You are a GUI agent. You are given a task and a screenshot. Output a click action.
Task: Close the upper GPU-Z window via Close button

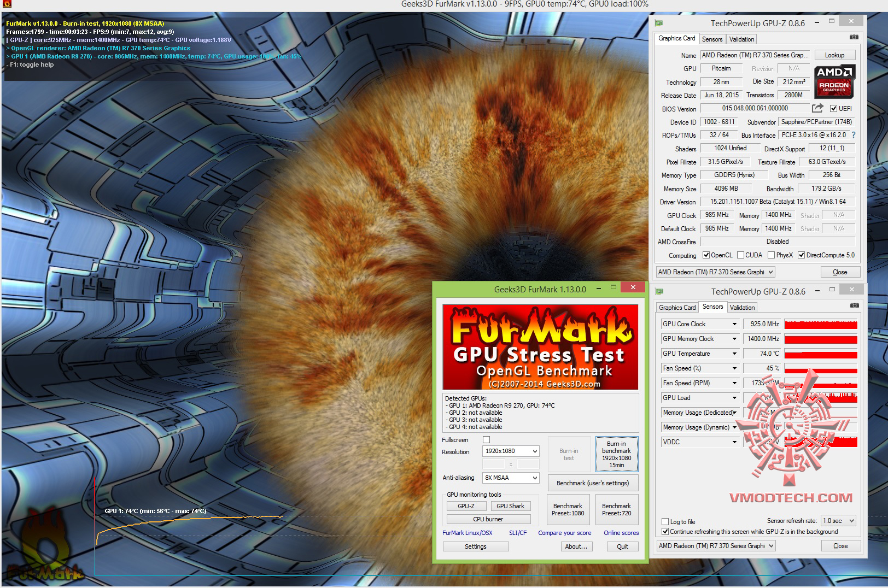840,272
